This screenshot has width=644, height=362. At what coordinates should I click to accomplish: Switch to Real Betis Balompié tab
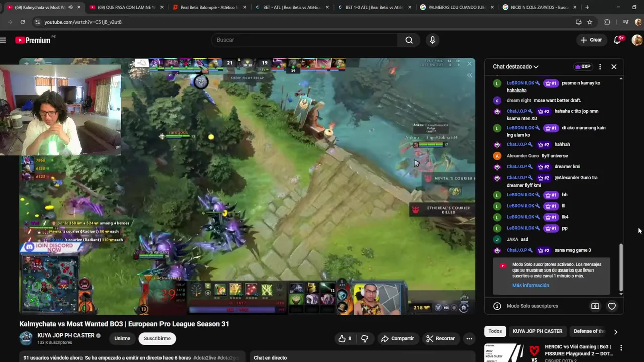coord(209,7)
